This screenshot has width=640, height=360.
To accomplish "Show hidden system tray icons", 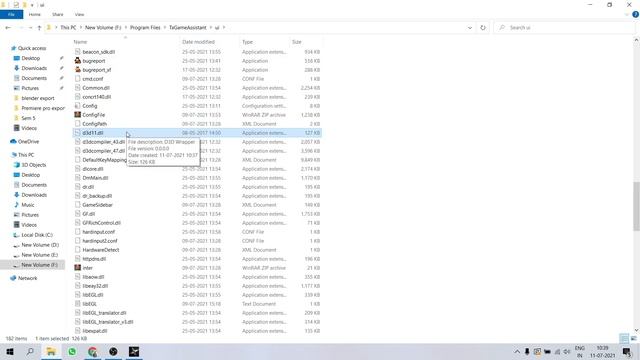I will tap(517, 351).
